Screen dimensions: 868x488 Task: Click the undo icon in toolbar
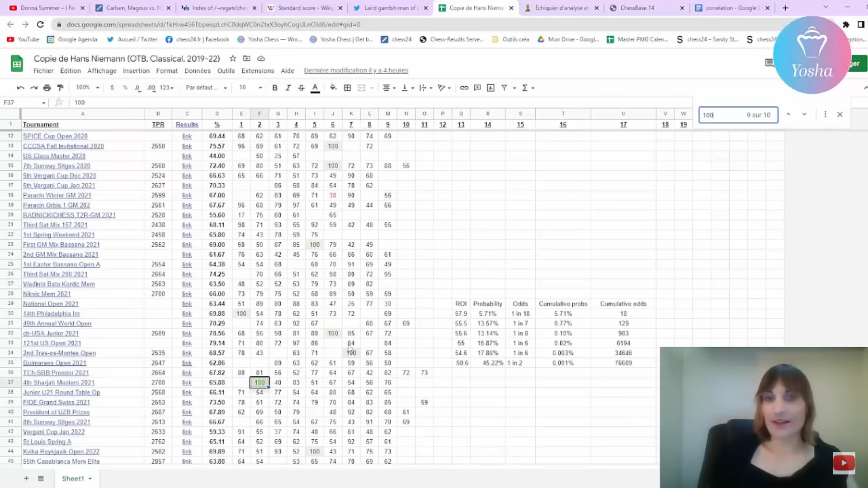[x=20, y=88]
